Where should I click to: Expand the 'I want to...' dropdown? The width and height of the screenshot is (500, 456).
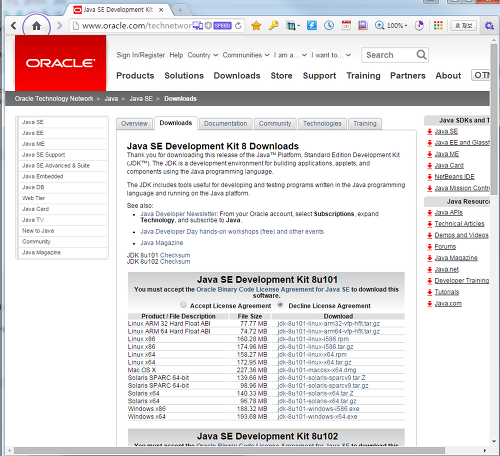(331, 55)
